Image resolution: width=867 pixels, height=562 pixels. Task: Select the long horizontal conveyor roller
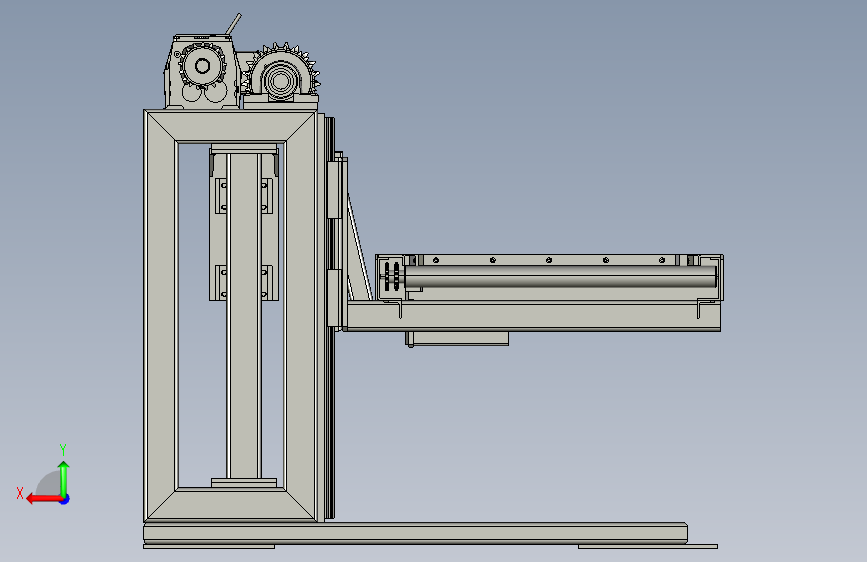[x=560, y=277]
